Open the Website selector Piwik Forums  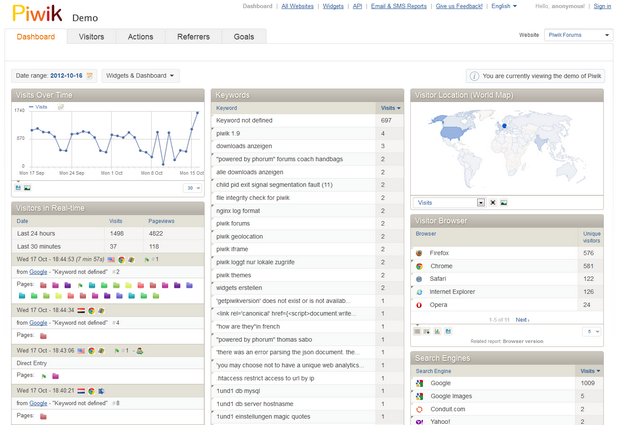(x=578, y=35)
